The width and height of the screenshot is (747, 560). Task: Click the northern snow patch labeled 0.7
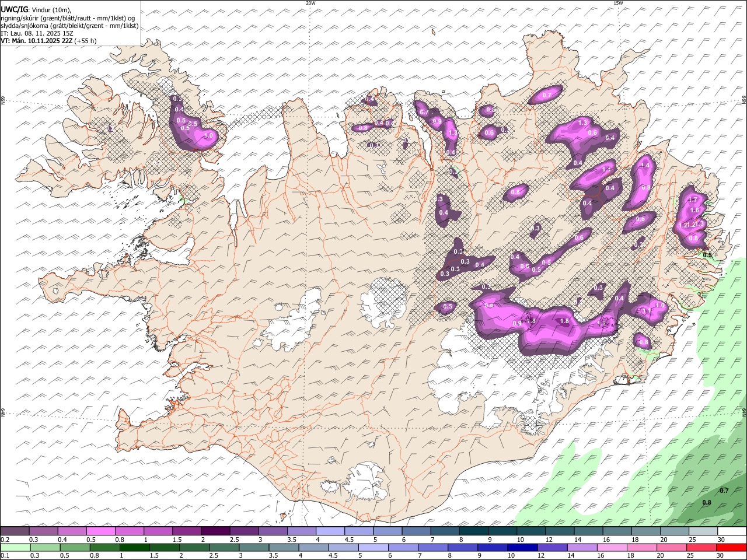point(546,94)
